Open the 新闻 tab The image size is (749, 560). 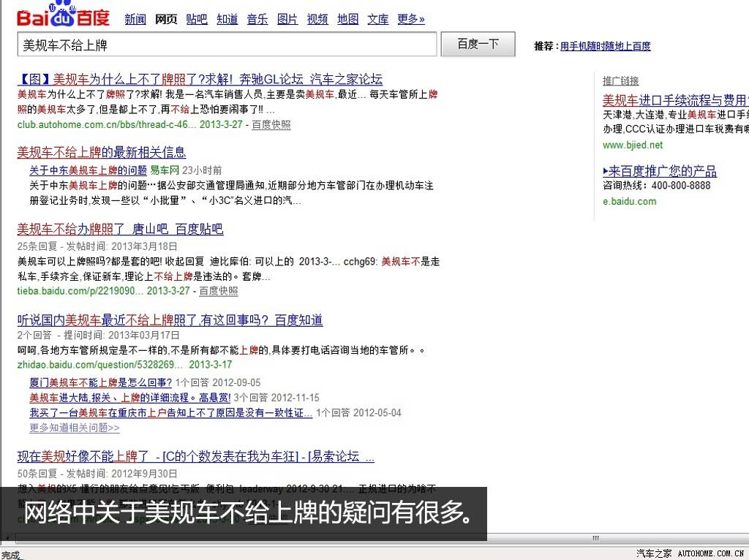point(135,19)
